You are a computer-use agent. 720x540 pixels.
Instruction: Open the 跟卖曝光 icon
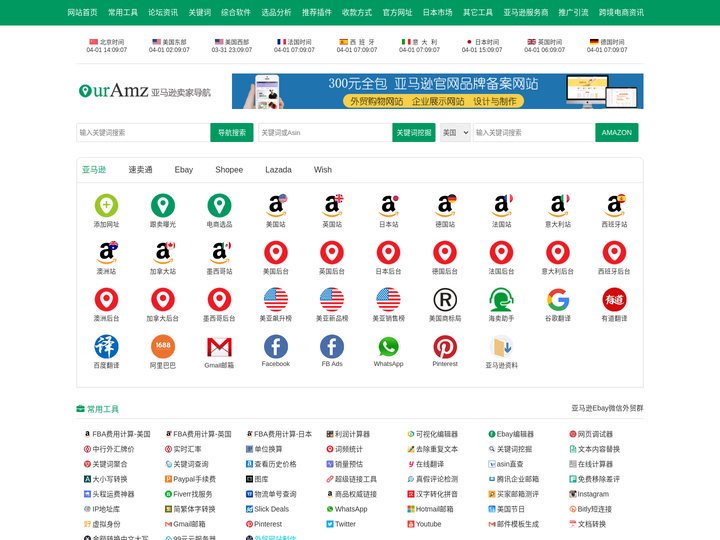click(163, 206)
